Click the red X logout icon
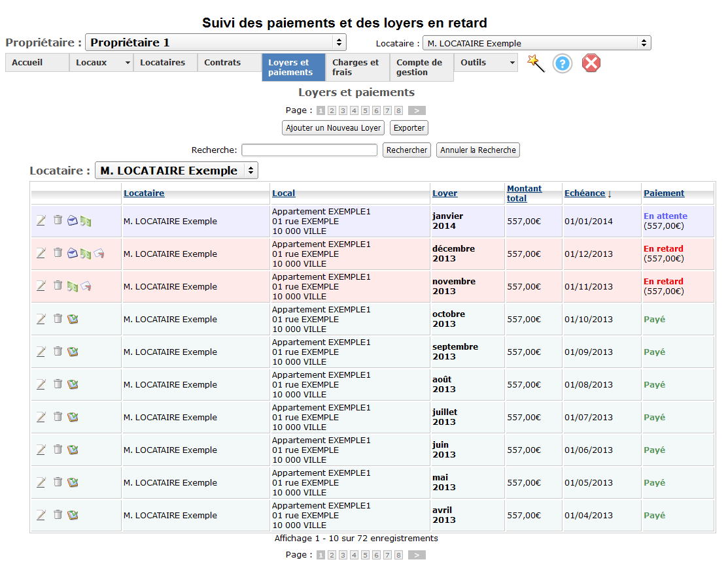Image resolution: width=728 pixels, height=566 pixels. point(591,63)
